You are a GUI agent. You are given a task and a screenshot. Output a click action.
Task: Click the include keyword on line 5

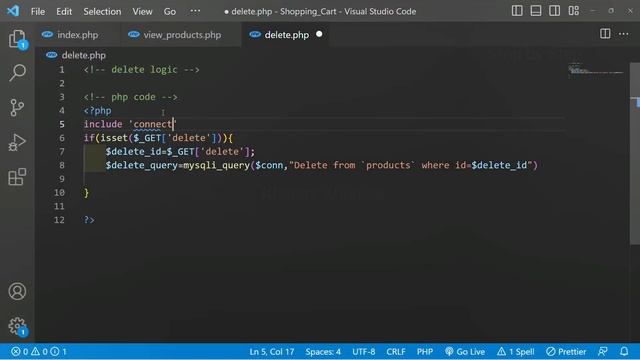coord(103,124)
